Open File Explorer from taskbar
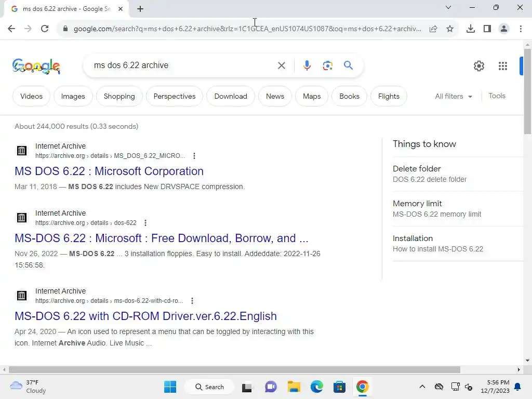 click(x=294, y=387)
